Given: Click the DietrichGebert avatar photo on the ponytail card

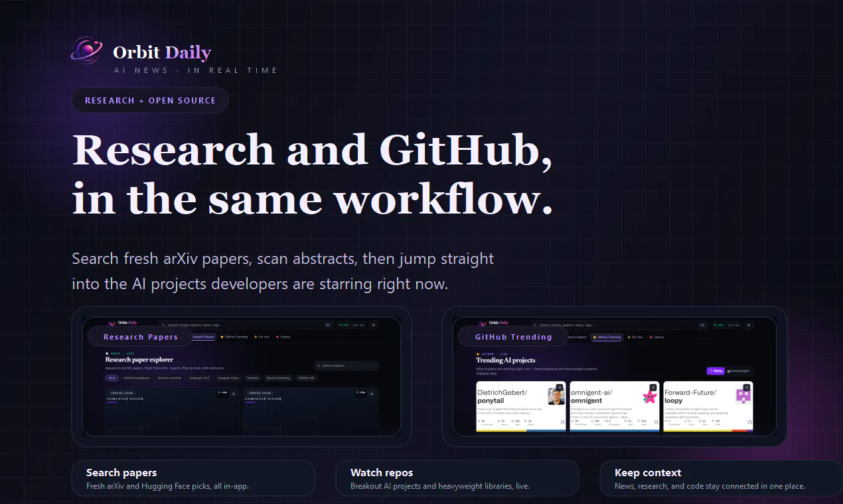Looking at the screenshot, I should click(556, 397).
